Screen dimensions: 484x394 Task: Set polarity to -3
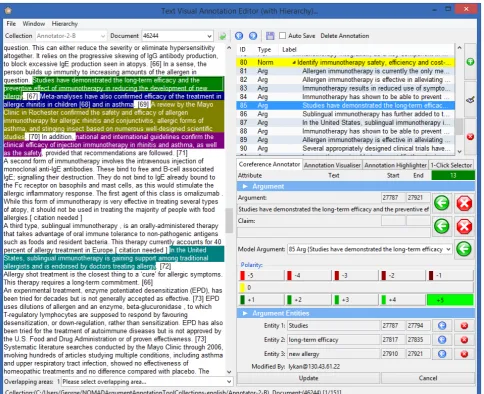click(x=356, y=275)
